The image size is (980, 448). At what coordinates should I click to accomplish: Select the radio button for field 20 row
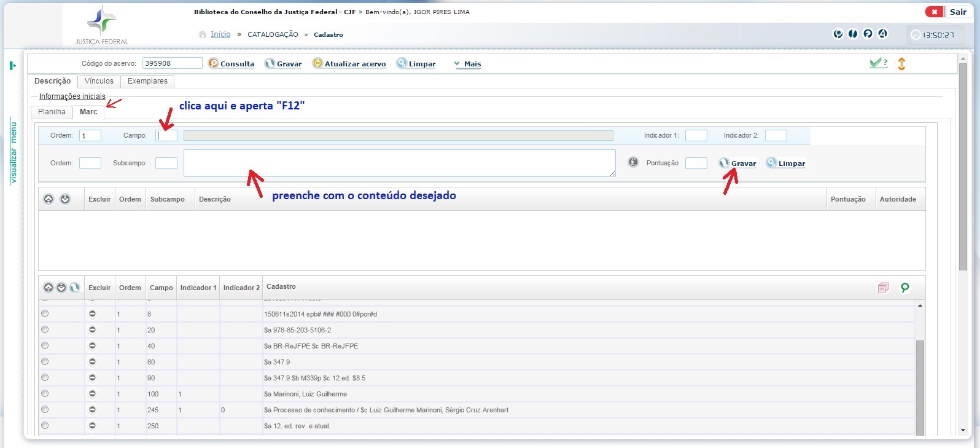click(x=45, y=330)
